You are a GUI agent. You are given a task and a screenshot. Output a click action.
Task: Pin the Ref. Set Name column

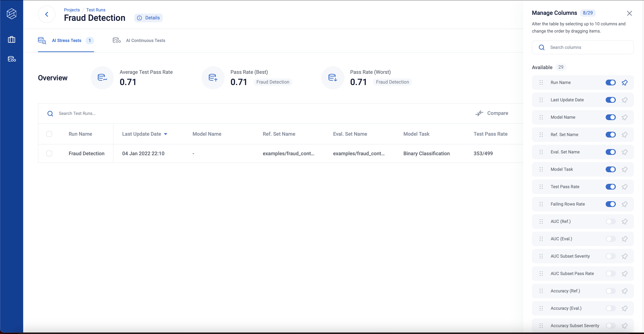[624, 135]
